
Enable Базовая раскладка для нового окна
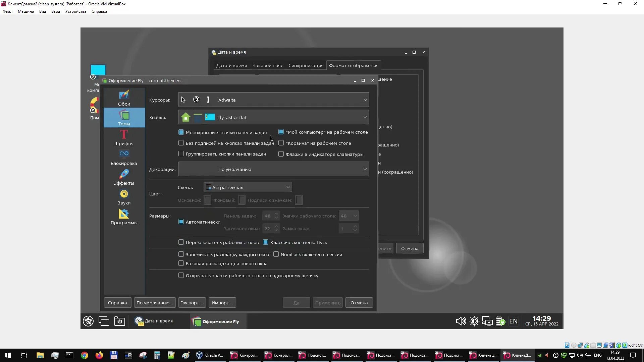click(181, 263)
